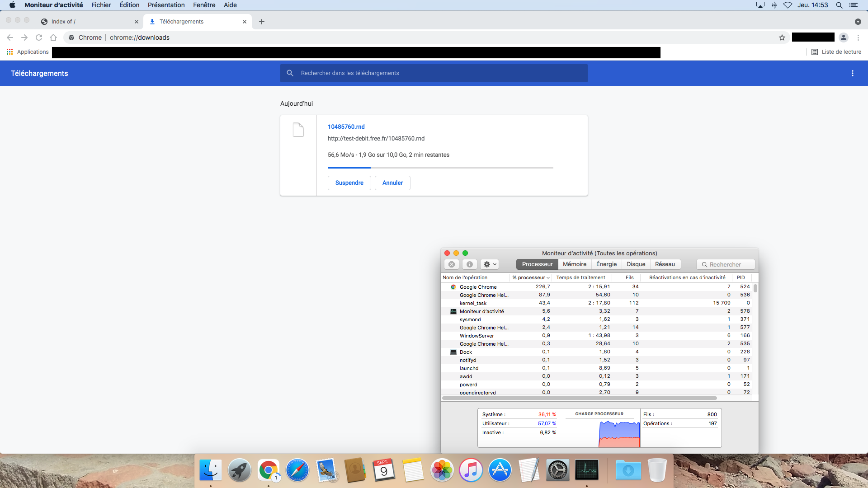868x488 pixels.
Task: Open the 10485760.rnd file link
Action: [346, 127]
